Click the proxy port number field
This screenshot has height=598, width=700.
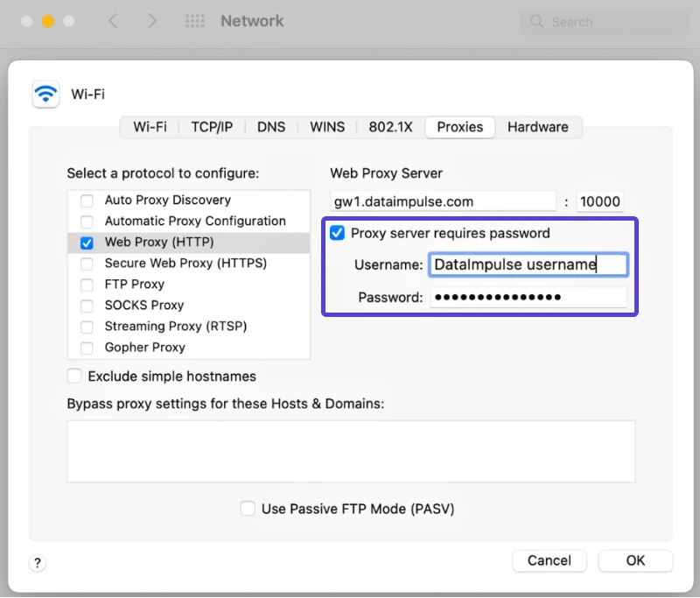click(599, 201)
